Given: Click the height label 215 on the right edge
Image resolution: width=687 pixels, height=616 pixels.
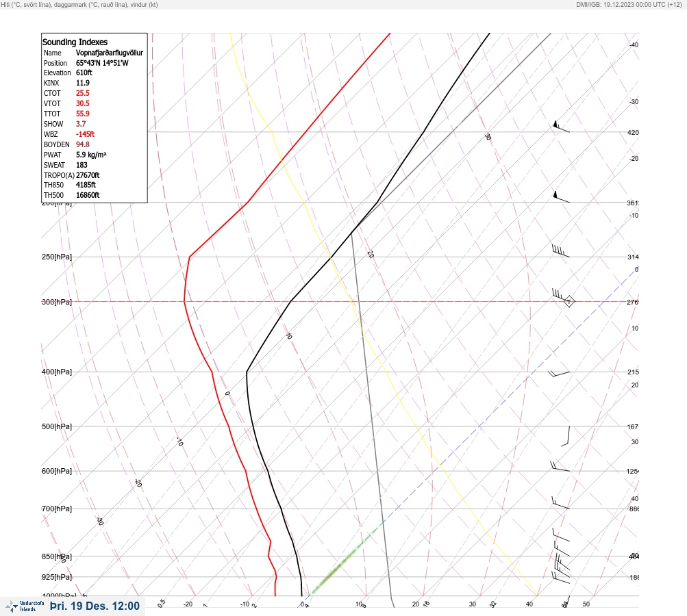Looking at the screenshot, I should pyautogui.click(x=633, y=372).
